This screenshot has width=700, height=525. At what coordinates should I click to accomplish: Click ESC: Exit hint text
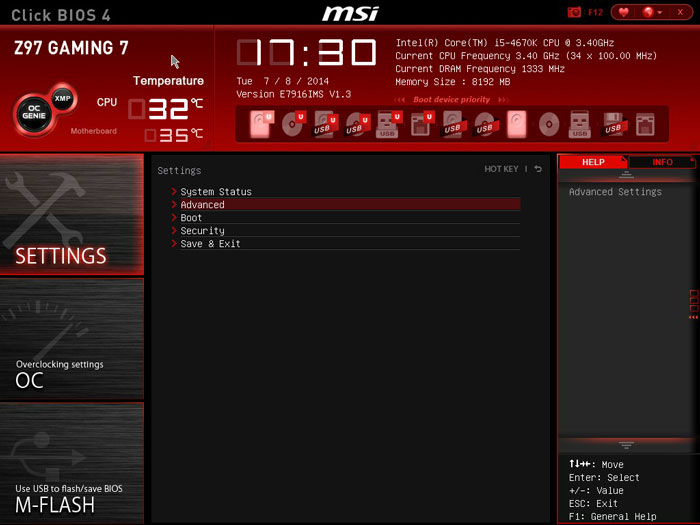593,504
